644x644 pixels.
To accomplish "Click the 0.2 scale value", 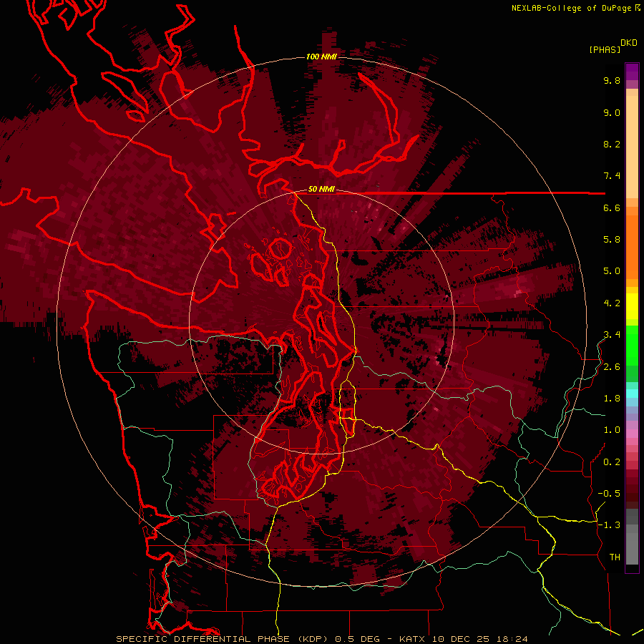I will [x=612, y=462].
